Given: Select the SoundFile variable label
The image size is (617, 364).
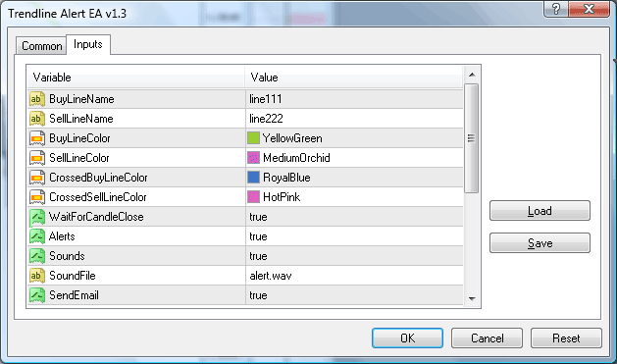Looking at the screenshot, I should pyautogui.click(x=72, y=276).
